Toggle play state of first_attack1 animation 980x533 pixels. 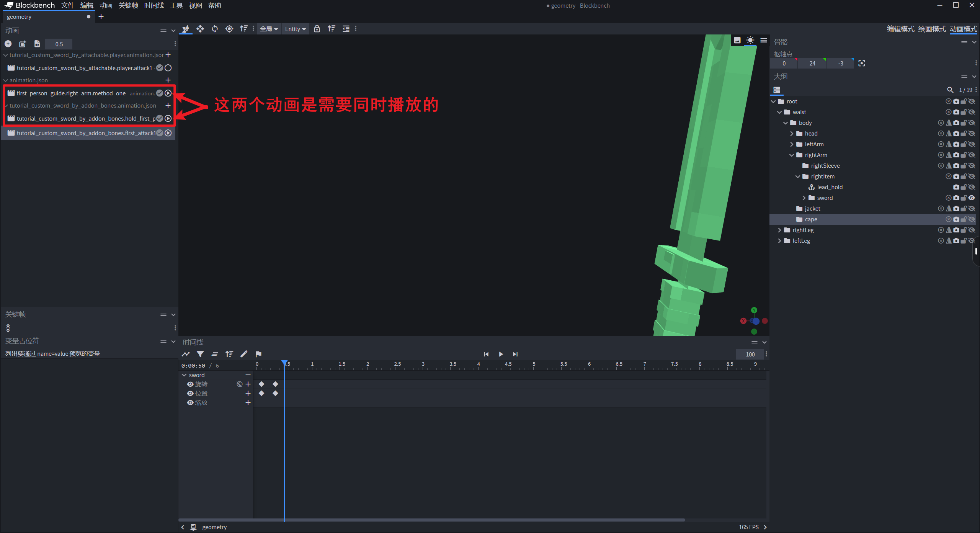click(168, 133)
